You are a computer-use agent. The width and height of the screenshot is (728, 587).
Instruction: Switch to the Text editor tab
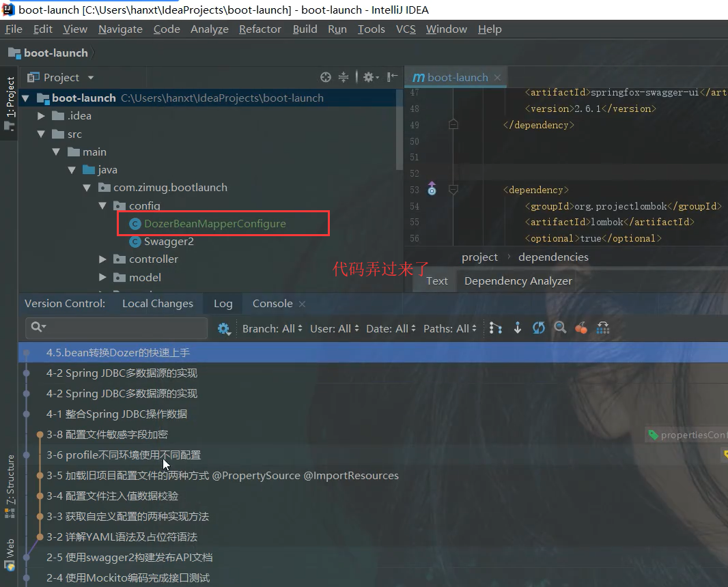click(x=437, y=281)
